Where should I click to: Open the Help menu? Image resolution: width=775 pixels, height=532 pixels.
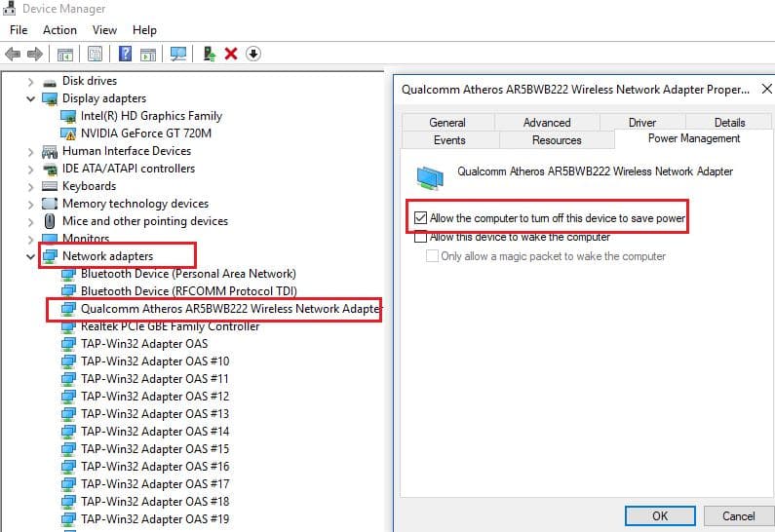pos(144,30)
